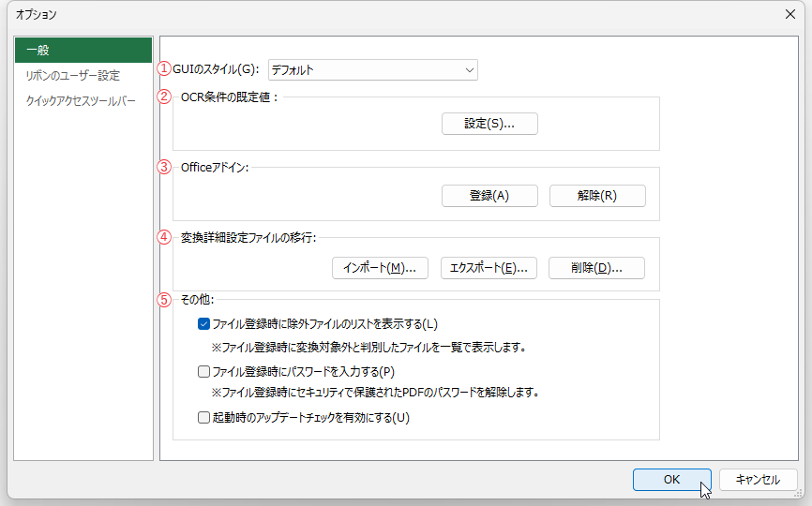Click the GUIのスタイル(G): label
The image size is (812, 506).
tap(216, 69)
